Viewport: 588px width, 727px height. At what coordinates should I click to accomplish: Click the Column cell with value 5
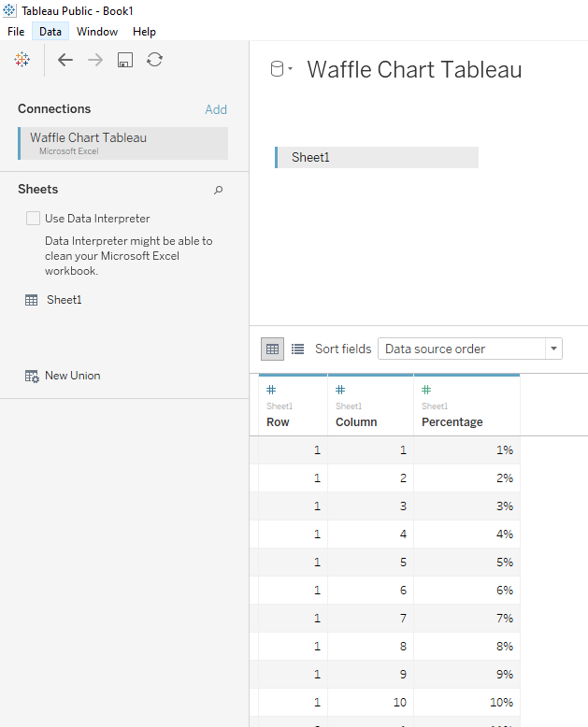coord(370,563)
